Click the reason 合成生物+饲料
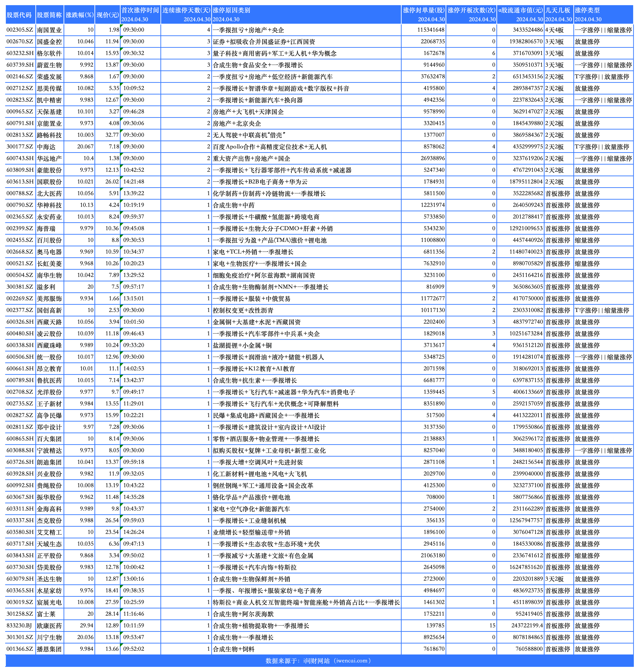639x672 pixels. (x=234, y=649)
